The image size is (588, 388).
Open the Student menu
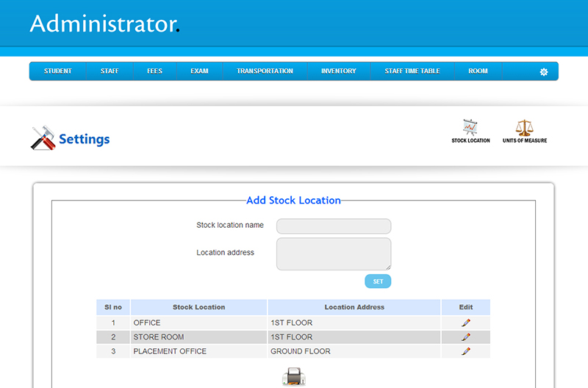(57, 71)
